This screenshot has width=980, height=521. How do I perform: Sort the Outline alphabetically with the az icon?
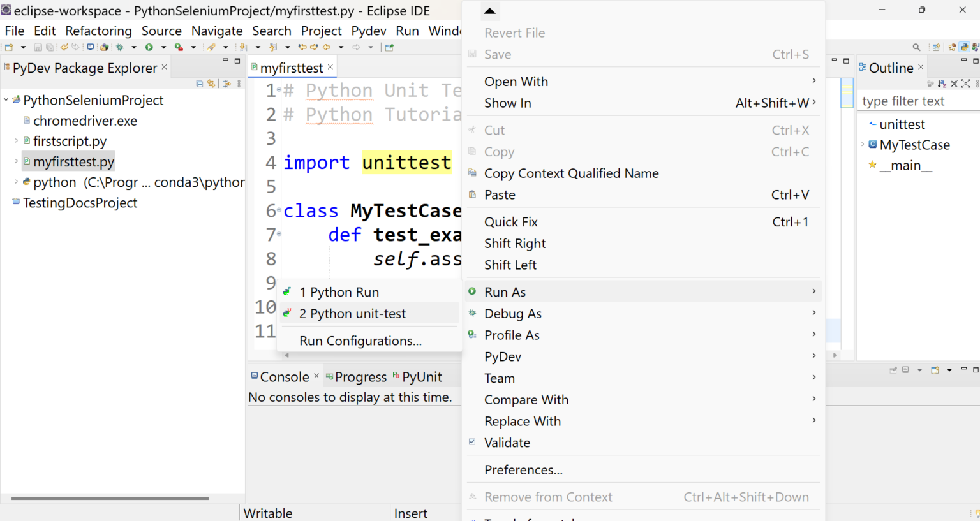coord(942,84)
